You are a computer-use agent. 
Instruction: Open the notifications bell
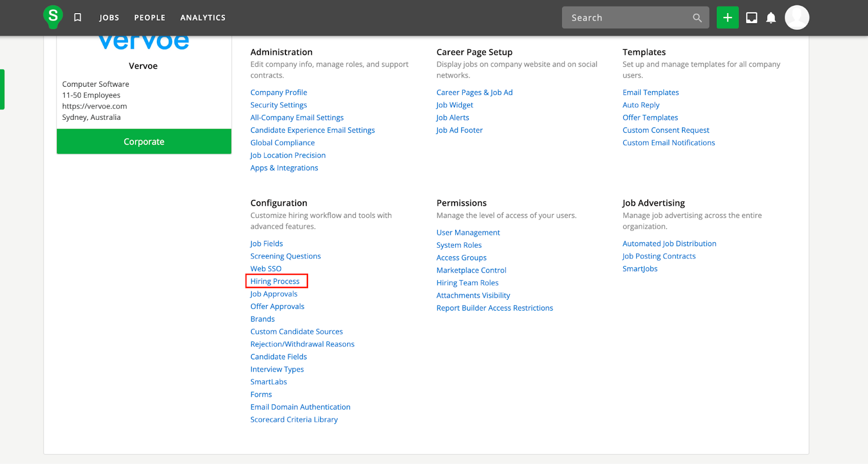click(771, 18)
